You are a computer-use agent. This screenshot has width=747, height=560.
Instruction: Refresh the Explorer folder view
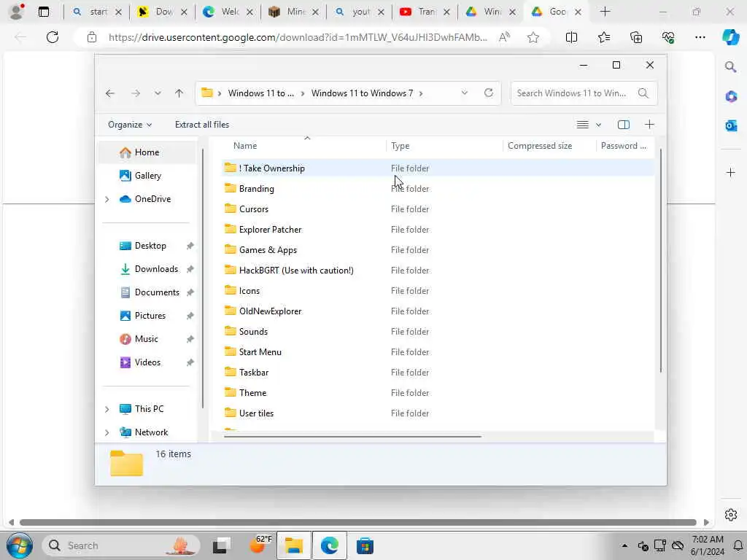click(x=488, y=93)
